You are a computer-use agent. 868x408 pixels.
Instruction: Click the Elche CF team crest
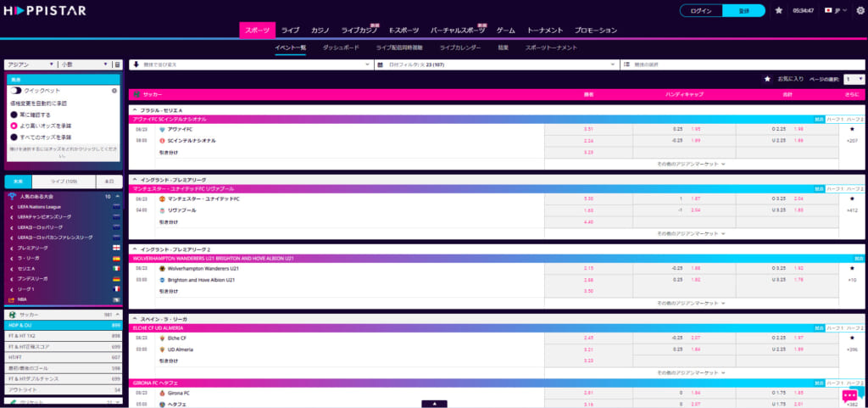pos(162,338)
